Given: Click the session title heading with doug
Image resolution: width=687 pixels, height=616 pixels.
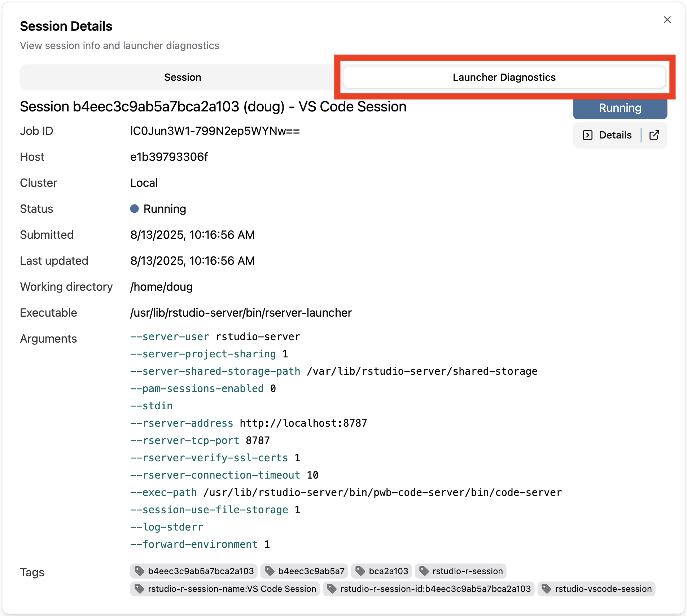Looking at the screenshot, I should point(213,107).
